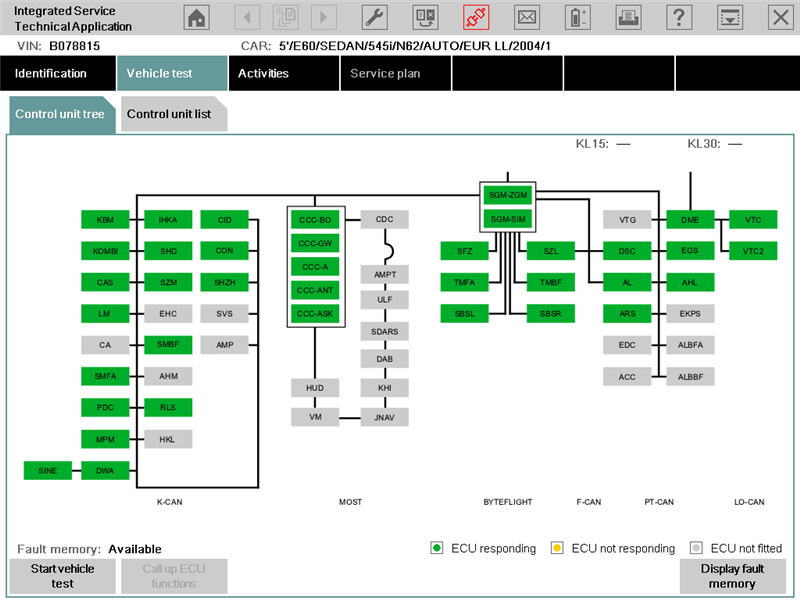Select the SMBF control unit
The height and width of the screenshot is (600, 800).
coord(168,345)
